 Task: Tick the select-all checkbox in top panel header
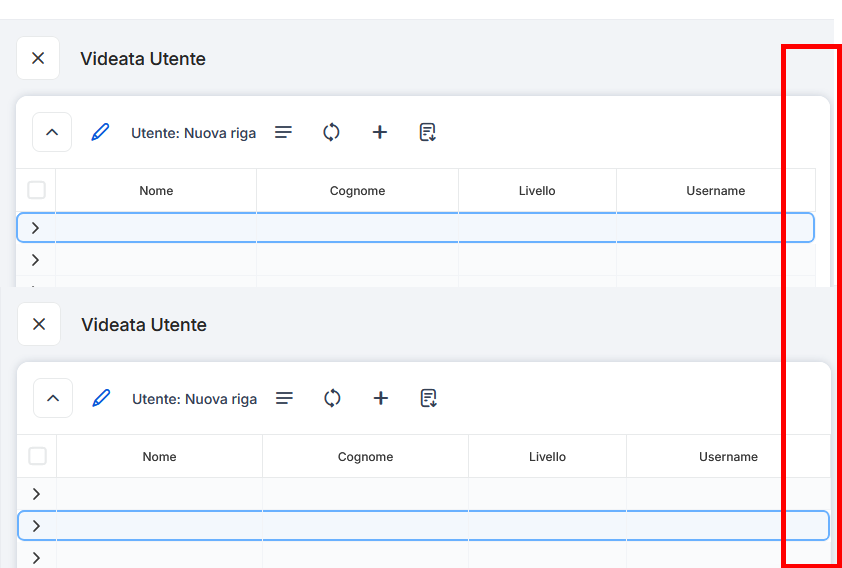point(37,190)
